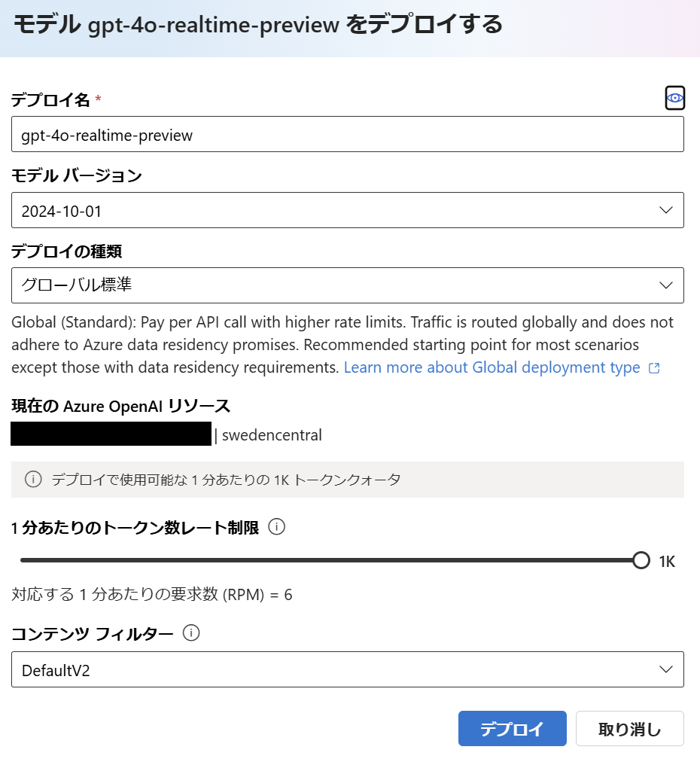Select the tokens-per-minute slider handle

click(x=641, y=560)
